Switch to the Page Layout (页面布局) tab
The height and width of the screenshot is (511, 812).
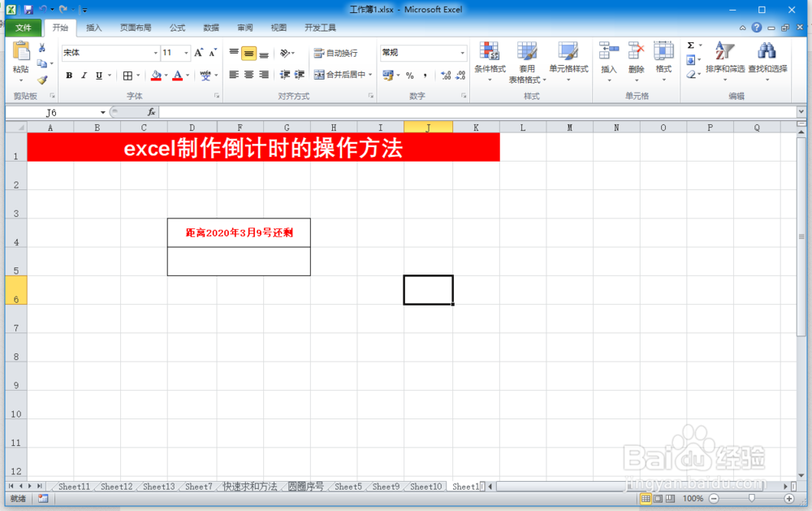(136, 28)
